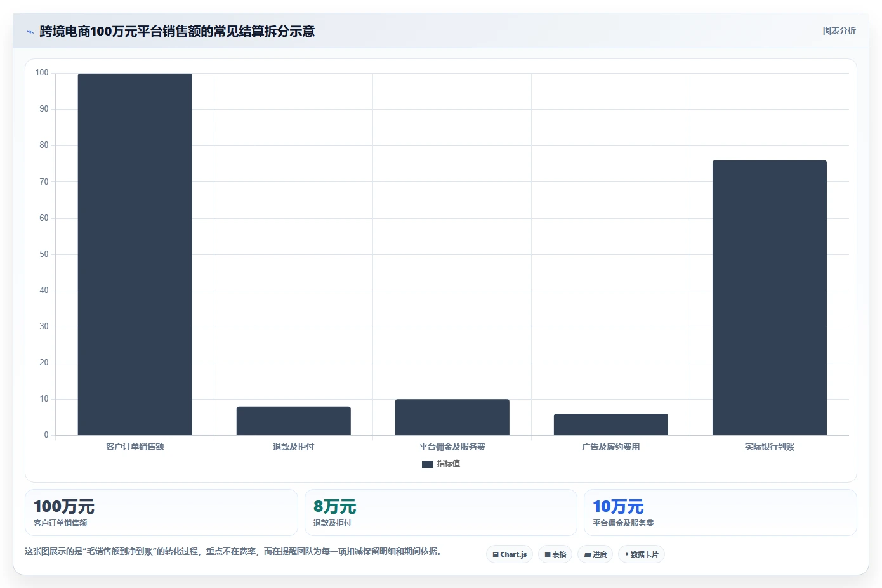Toggle the 指标值 legend label
The width and height of the screenshot is (882, 588).
(449, 464)
